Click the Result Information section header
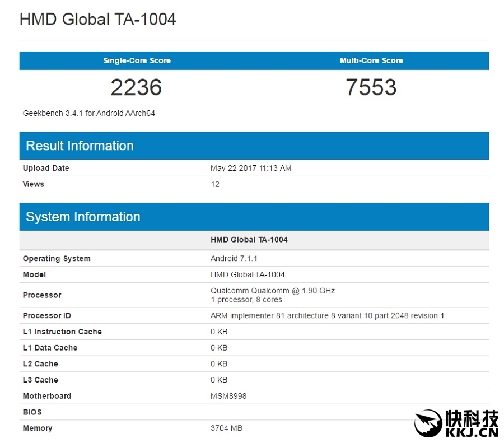This screenshot has height=443, width=504. [x=80, y=146]
